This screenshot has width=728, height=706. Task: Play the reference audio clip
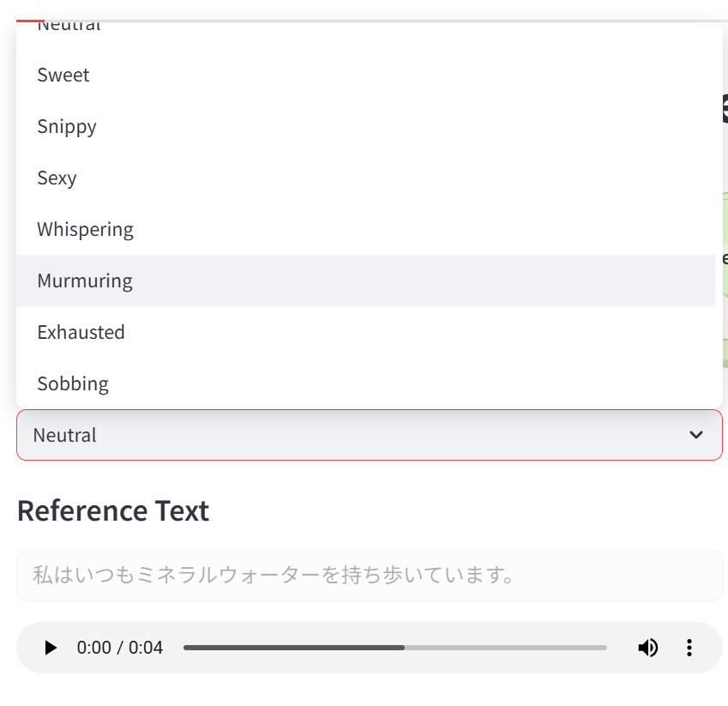[x=51, y=648]
